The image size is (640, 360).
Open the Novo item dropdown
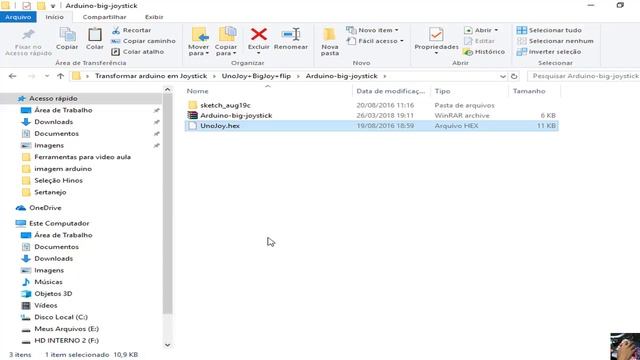coord(372,30)
